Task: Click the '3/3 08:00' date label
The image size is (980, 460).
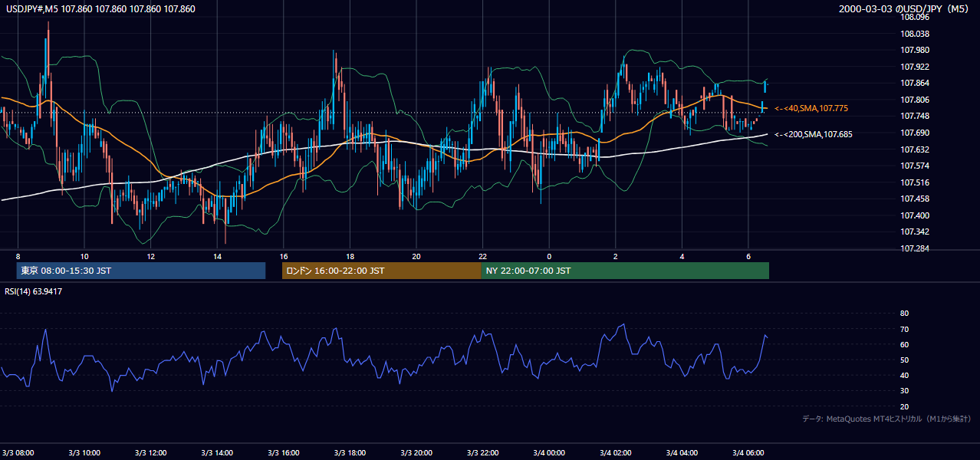Action: [18, 452]
